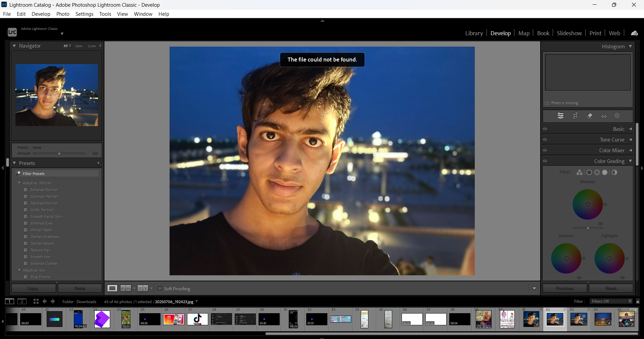
Task: Select the Healing eraser tool
Action: coord(590,116)
